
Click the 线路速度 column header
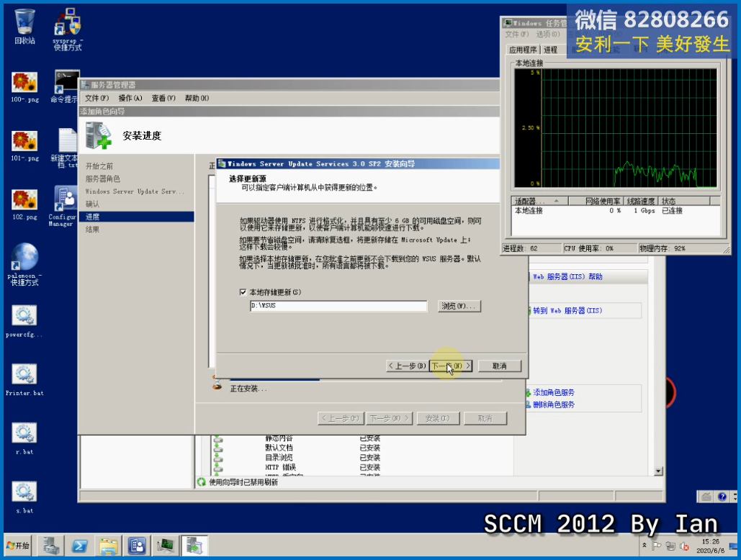641,201
